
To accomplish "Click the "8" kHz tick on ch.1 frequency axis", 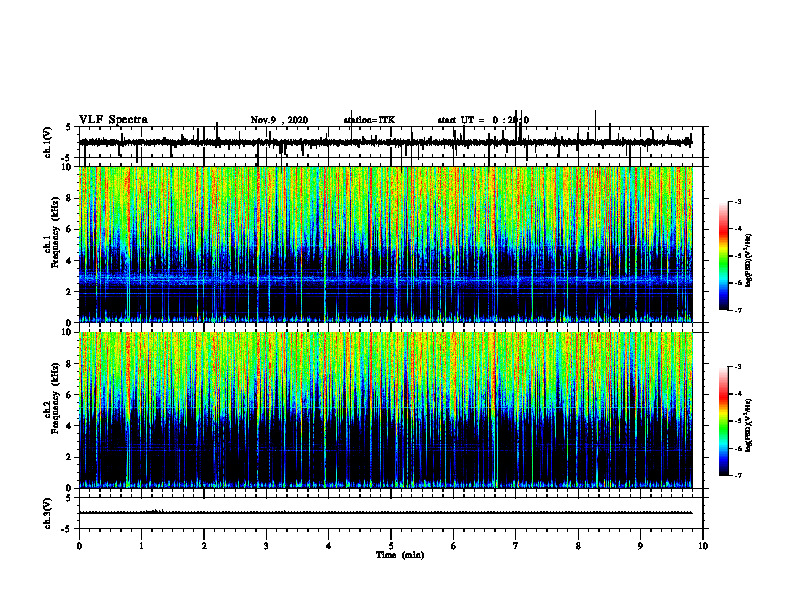I will [x=70, y=198].
